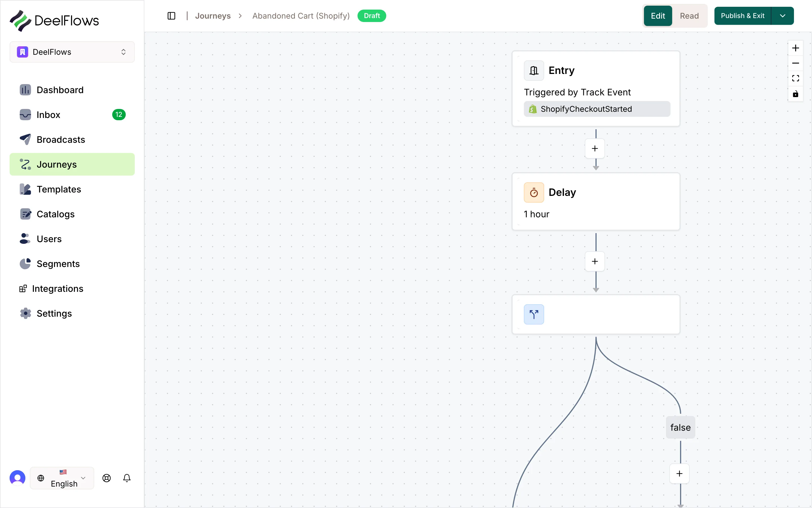Image resolution: width=812 pixels, height=508 pixels.
Task: Click the Inbox 12 unread badge
Action: point(119,115)
